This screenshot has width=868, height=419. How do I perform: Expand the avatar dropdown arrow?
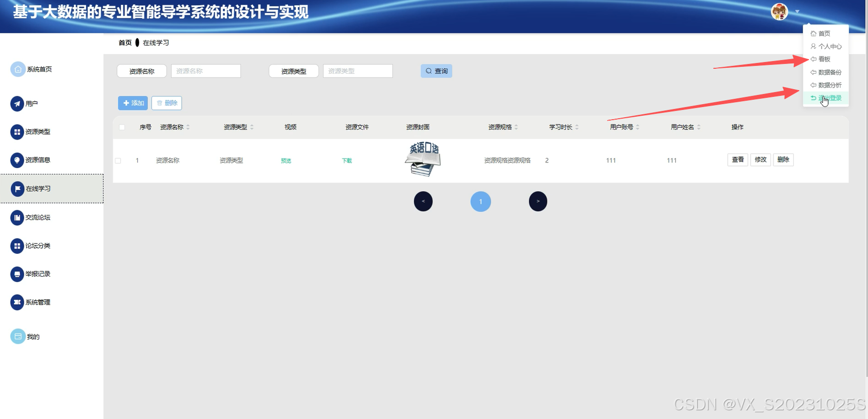[797, 12]
